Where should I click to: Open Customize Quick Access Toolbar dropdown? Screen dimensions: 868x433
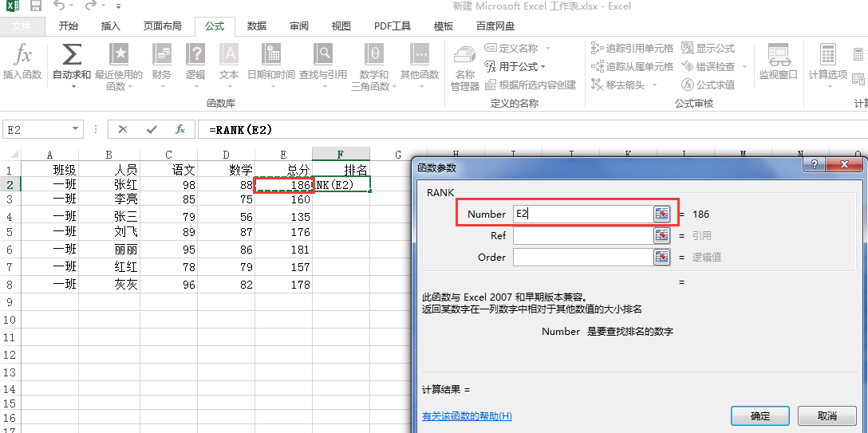coord(119,6)
